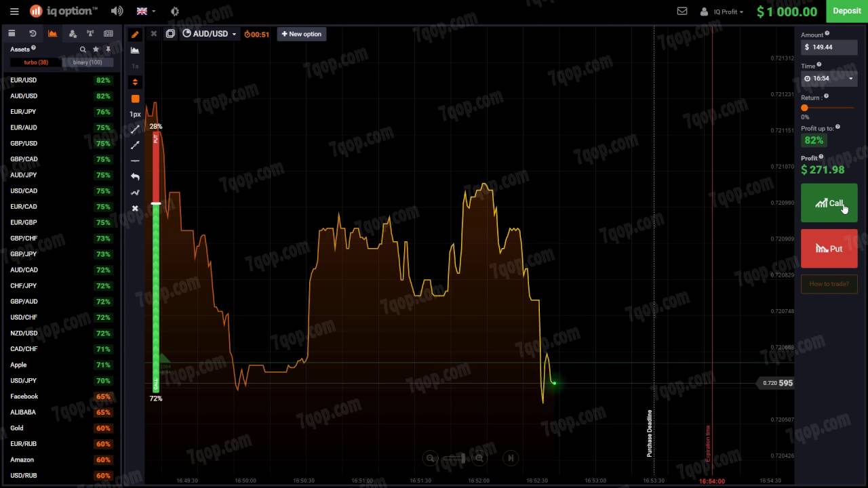Click the multi-window layout icon
The height and width of the screenshot is (488, 868).
coord(170,34)
